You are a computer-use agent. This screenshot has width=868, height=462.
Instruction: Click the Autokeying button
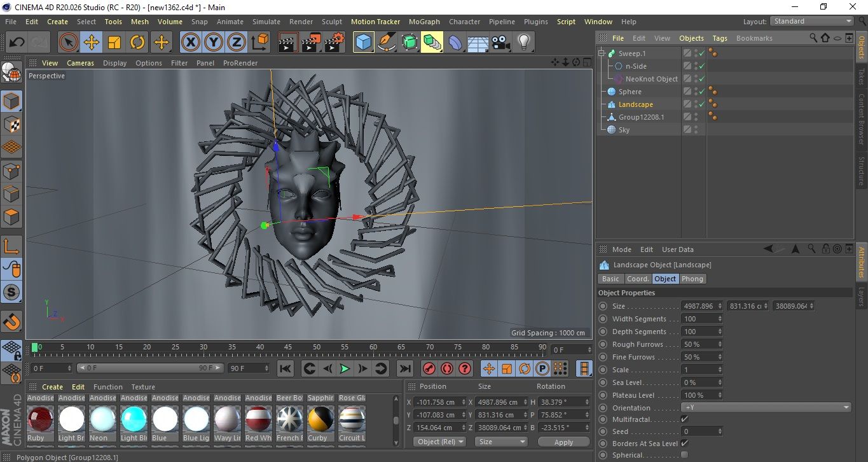(x=447, y=368)
